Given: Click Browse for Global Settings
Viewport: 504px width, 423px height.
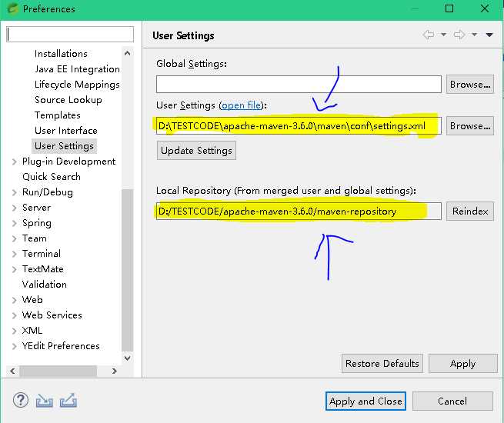Looking at the screenshot, I should coord(470,85).
